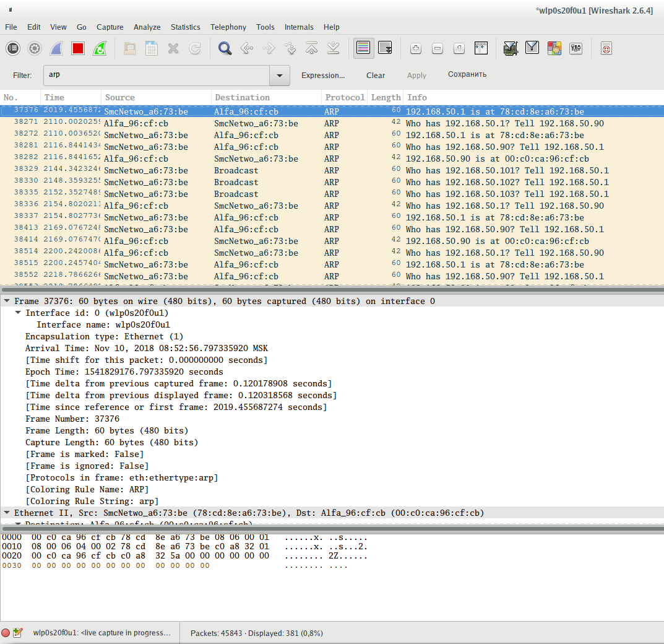Open help lifebuoy icon
Viewport: 664px width, 644px height.
point(606,48)
